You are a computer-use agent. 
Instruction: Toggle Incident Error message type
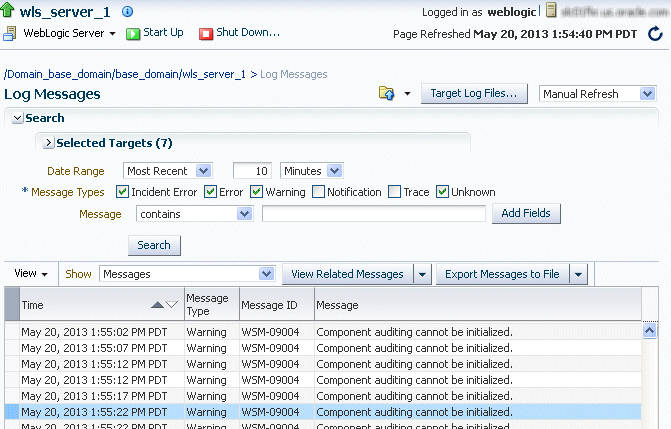(x=122, y=192)
